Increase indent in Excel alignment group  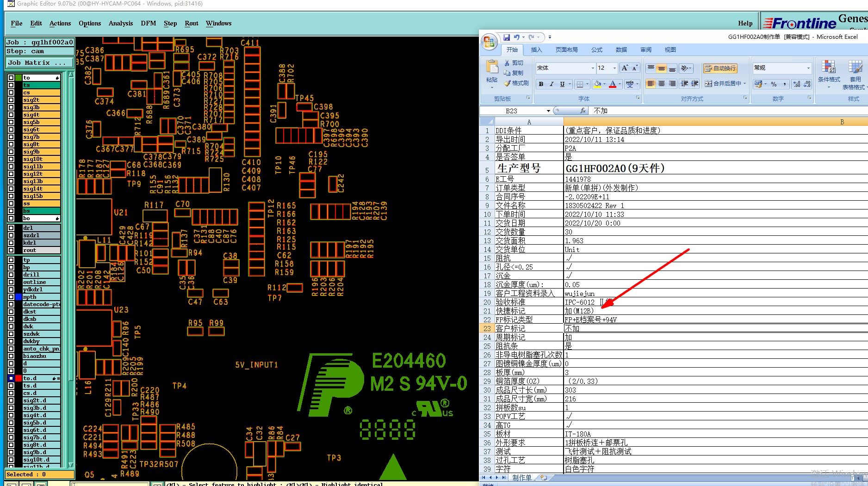click(695, 84)
